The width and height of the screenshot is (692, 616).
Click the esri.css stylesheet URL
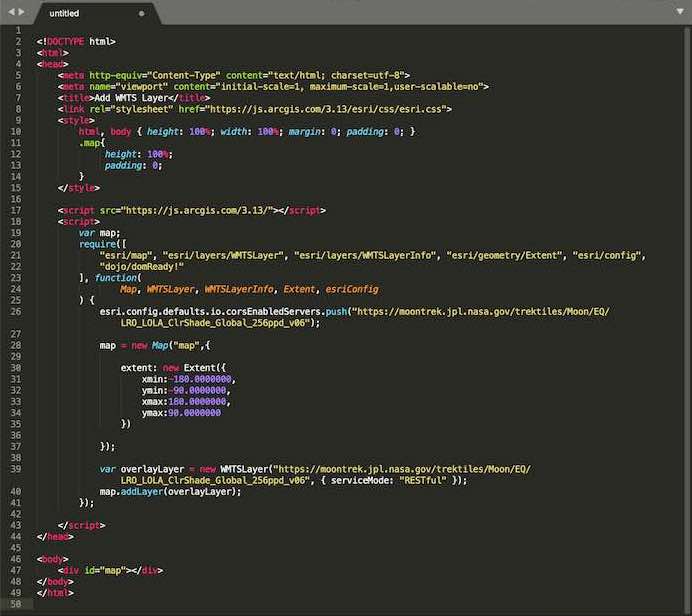328,109
